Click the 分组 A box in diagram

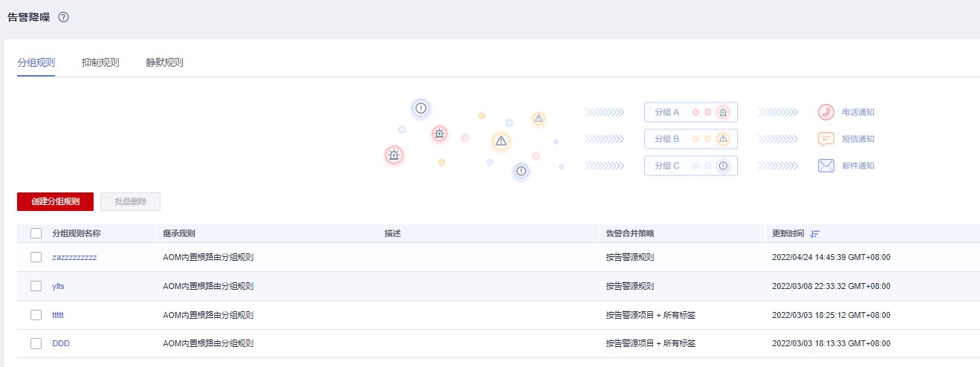pos(690,112)
